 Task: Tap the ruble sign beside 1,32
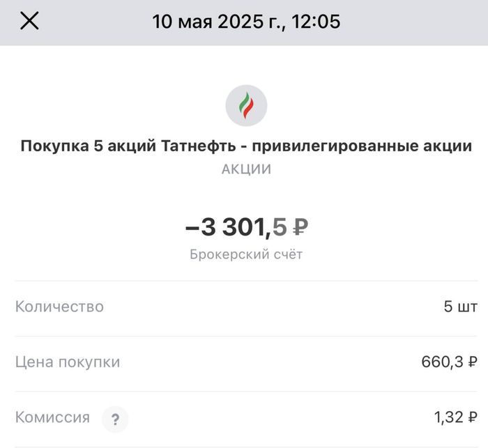473,418
